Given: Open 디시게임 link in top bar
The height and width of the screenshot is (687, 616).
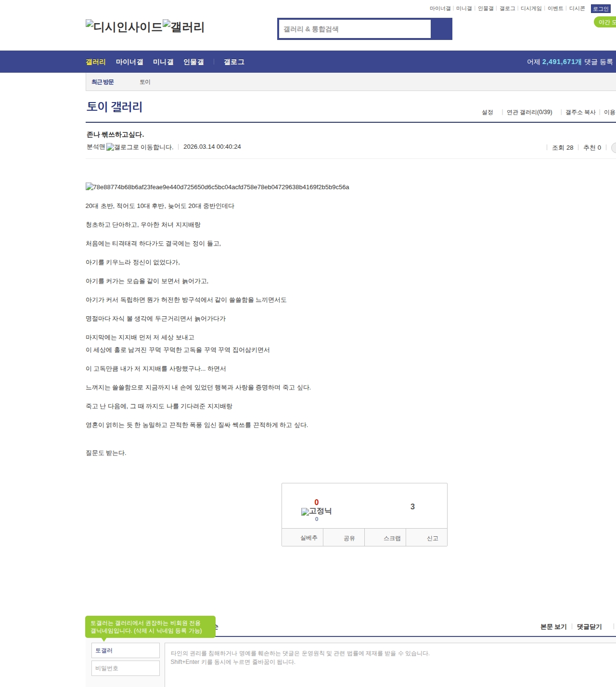Looking at the screenshot, I should tap(531, 9).
